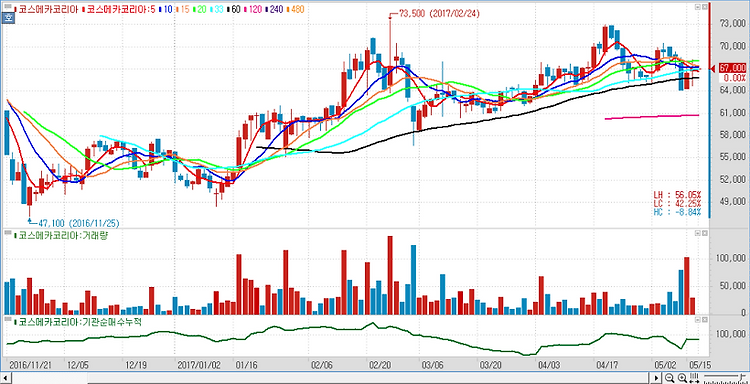Click the 61,000 price axis label
Screen dimensions: 750x384
[x=733, y=113]
